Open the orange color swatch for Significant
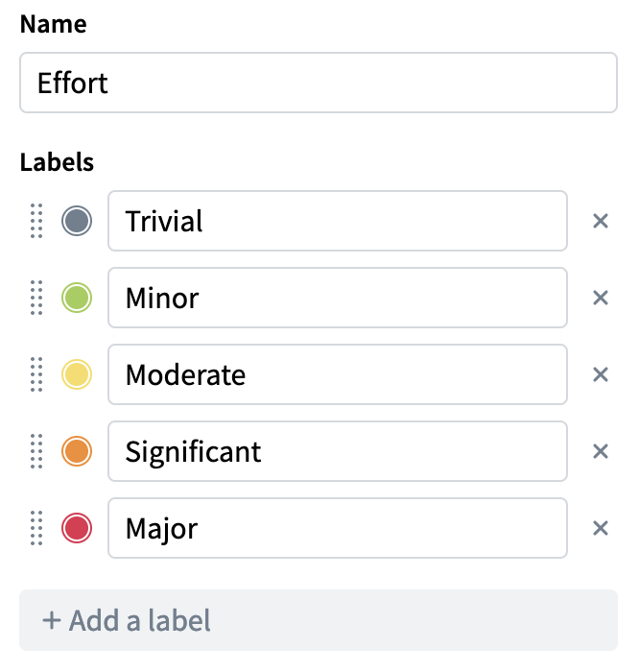The height and width of the screenshot is (672, 639). [77, 451]
